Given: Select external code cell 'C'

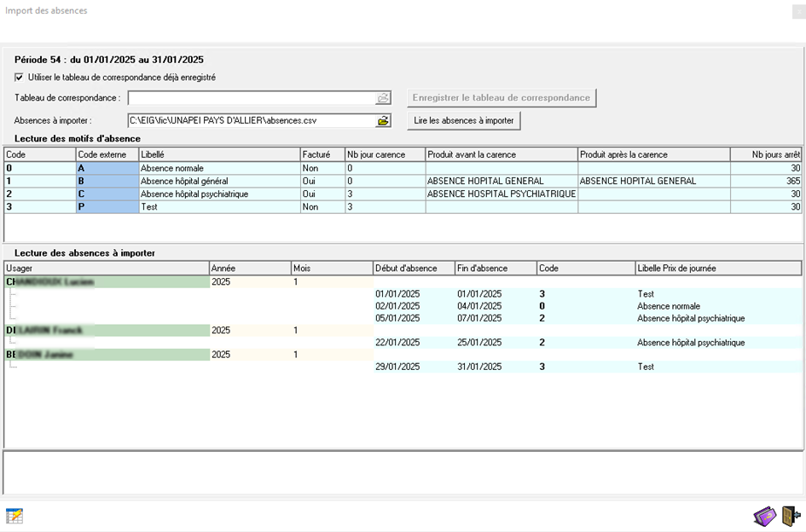Looking at the screenshot, I should (107, 194).
